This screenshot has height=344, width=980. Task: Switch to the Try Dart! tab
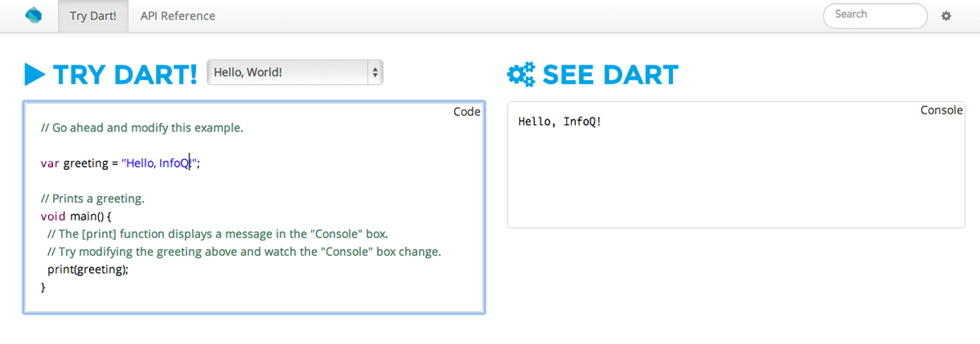point(92,16)
